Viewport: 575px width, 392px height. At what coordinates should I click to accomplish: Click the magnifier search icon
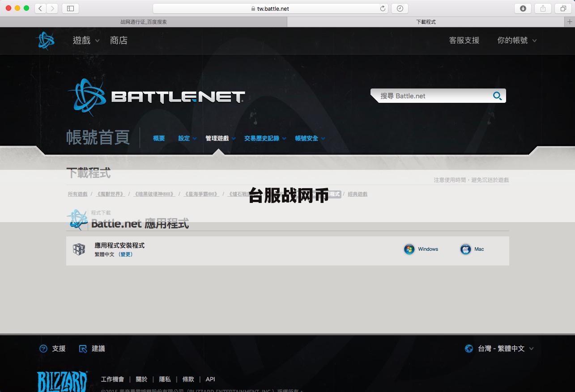[x=497, y=96]
